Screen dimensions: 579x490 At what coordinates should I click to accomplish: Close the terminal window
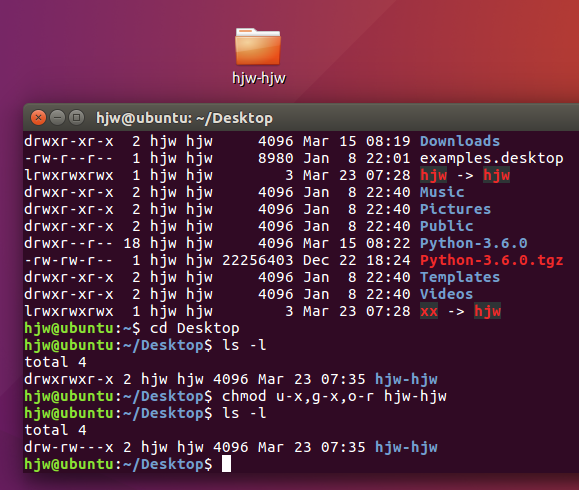coord(38,118)
